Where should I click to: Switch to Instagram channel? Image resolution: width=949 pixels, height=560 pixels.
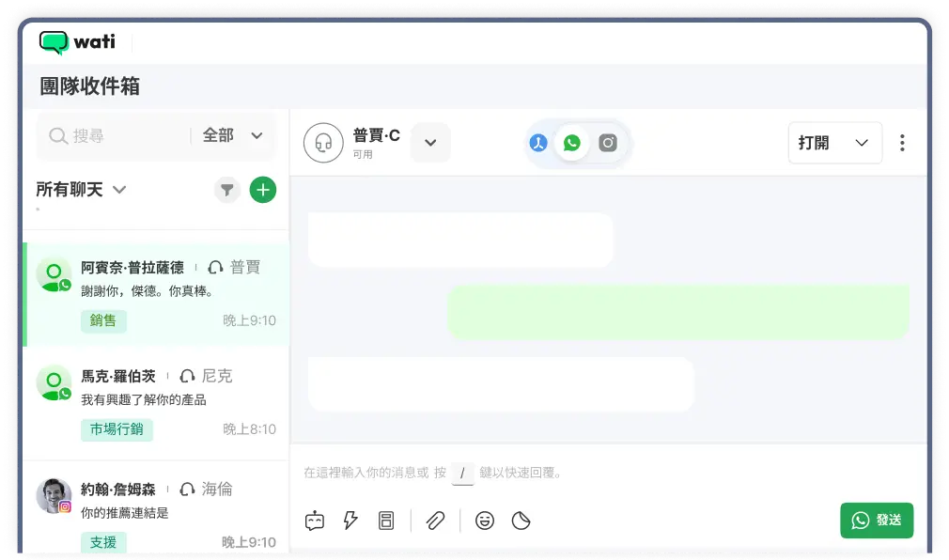(x=608, y=143)
